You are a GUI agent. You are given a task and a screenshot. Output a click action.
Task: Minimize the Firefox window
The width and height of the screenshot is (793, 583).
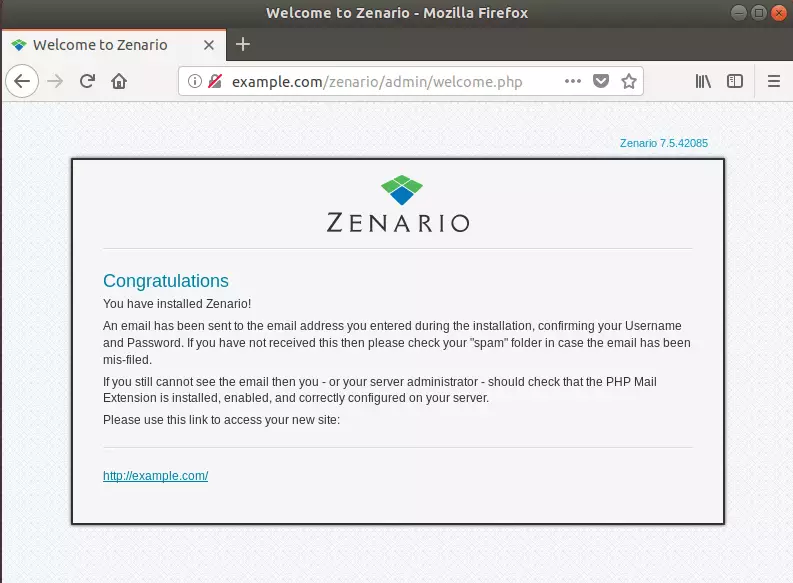click(x=739, y=13)
